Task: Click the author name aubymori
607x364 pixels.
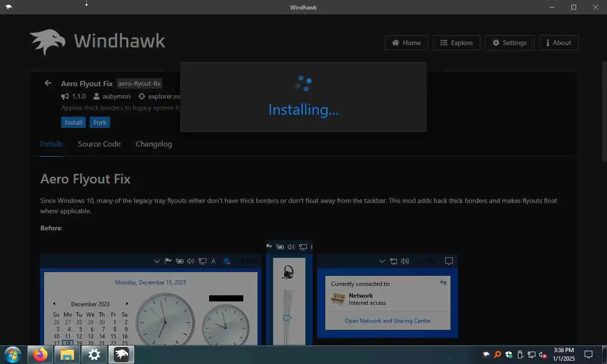Action: pyautogui.click(x=116, y=96)
